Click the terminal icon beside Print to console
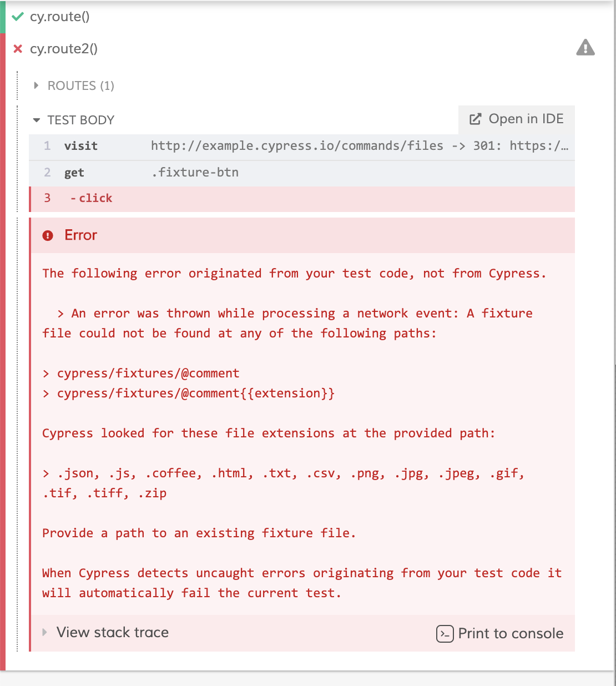This screenshot has width=616, height=686. [444, 633]
